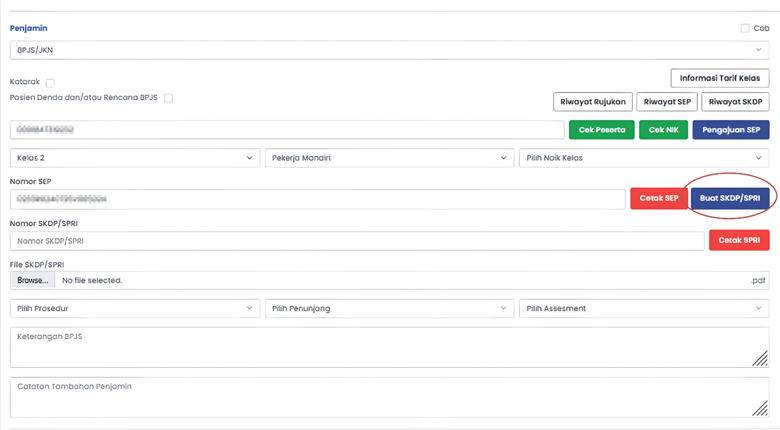Viewport: 780px width, 430px height.
Task: Click into the Keterangan BPJS text area
Action: 380,347
